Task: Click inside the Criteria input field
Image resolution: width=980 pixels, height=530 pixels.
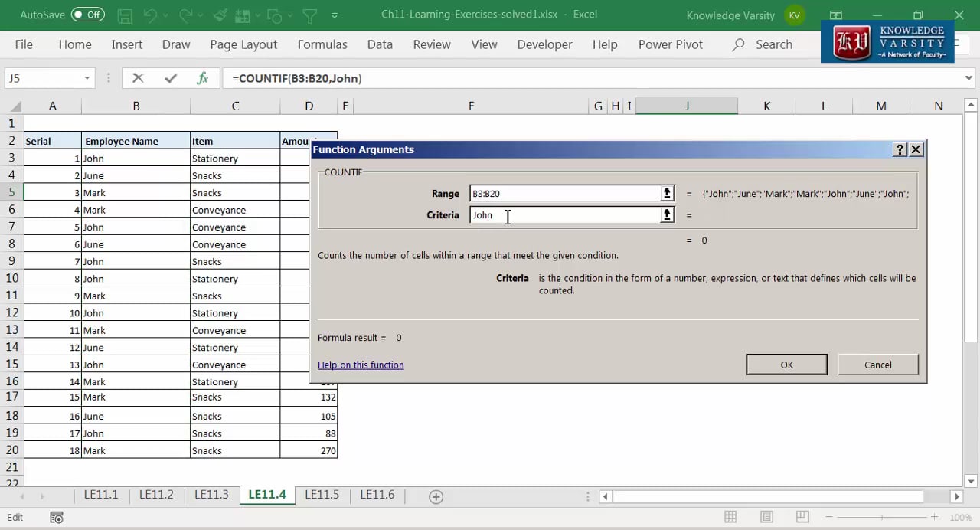Action: pos(565,215)
